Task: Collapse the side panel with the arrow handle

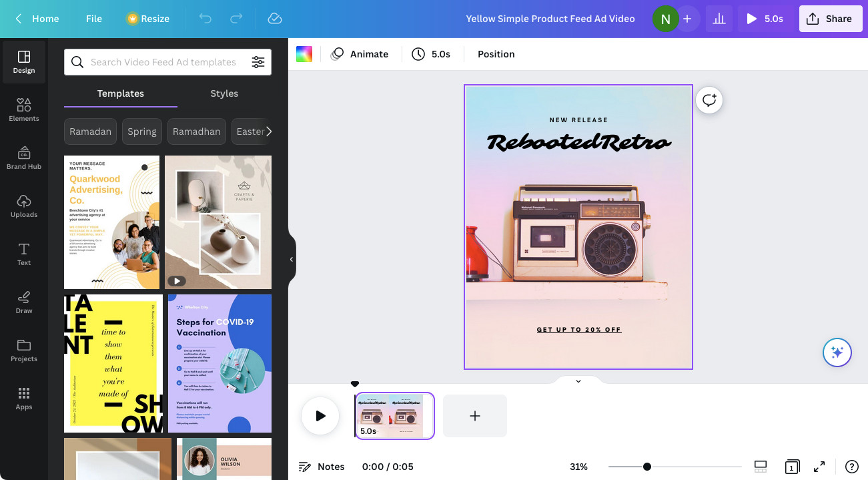Action: (x=292, y=259)
